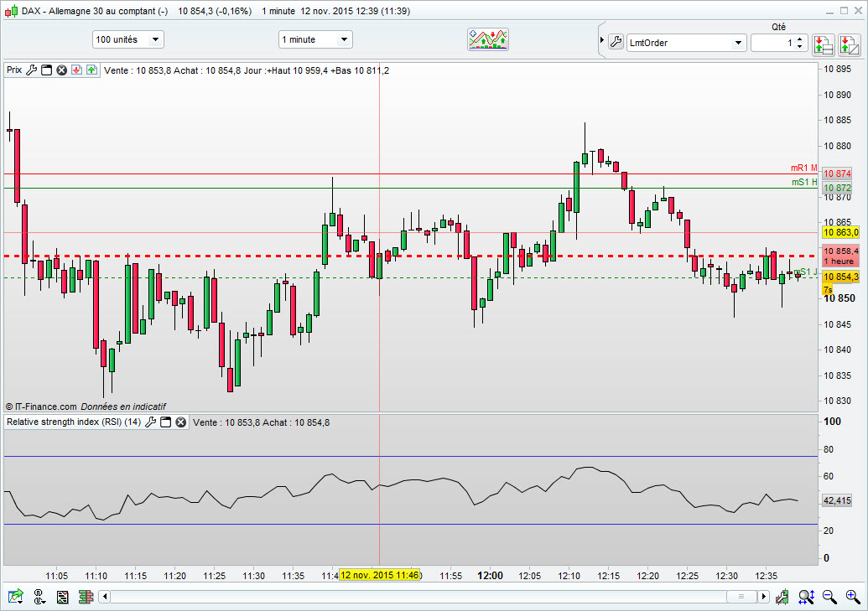Click the DAX chart icon in title bar

coord(12,11)
